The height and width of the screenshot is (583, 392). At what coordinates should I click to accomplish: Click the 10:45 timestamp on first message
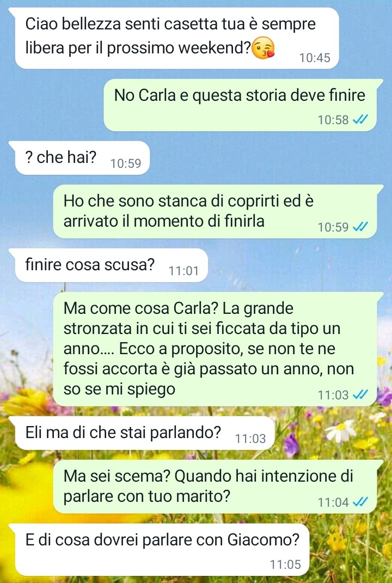tap(315, 58)
